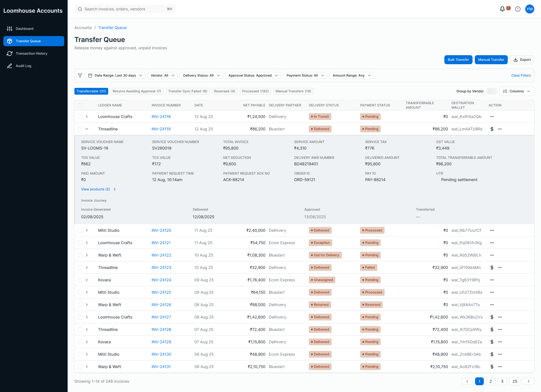The image size is (541, 392).
Task: Click the filter funnel icon
Action: coord(80,75)
